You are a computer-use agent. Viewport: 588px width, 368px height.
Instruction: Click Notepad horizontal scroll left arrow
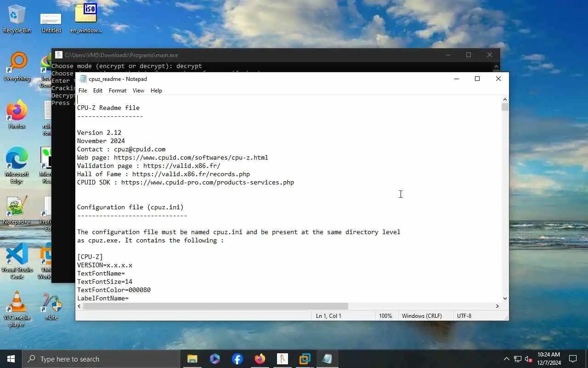79,306
